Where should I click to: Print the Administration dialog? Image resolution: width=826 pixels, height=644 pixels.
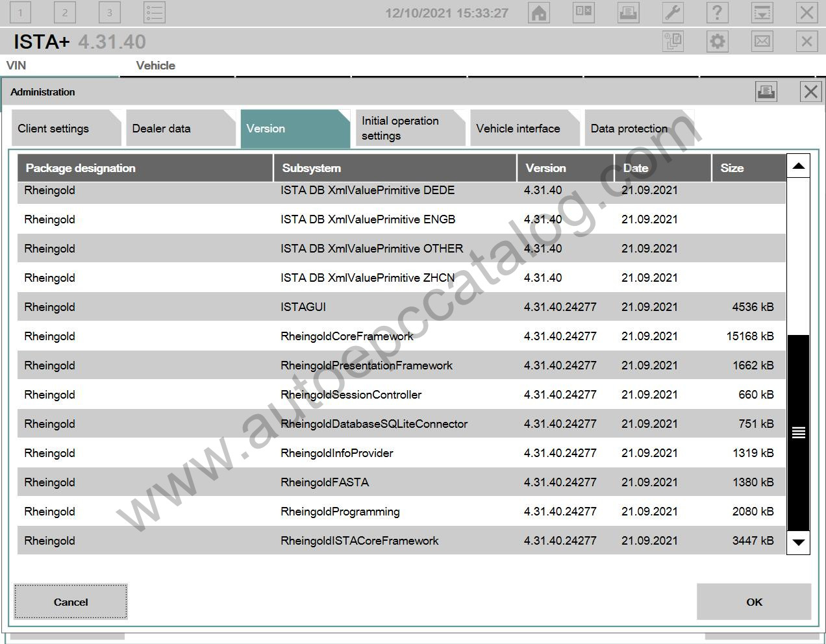tap(766, 92)
